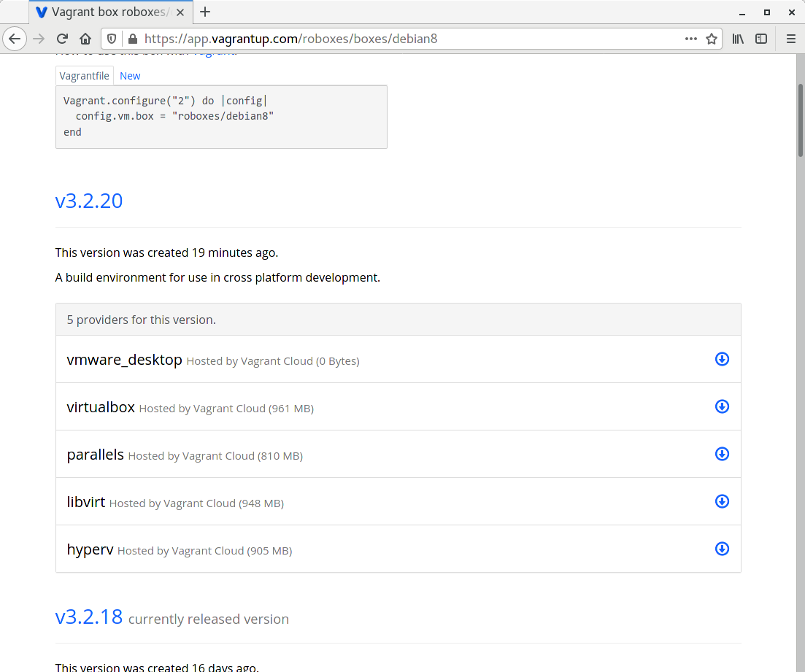Click the parallels provider name
Image resolution: width=805 pixels, height=672 pixels.
pos(96,455)
